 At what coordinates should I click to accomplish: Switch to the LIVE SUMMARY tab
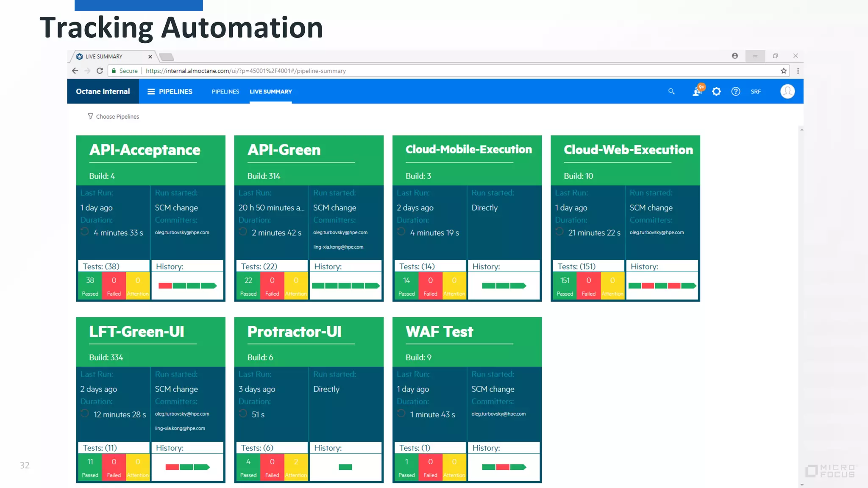pos(270,91)
